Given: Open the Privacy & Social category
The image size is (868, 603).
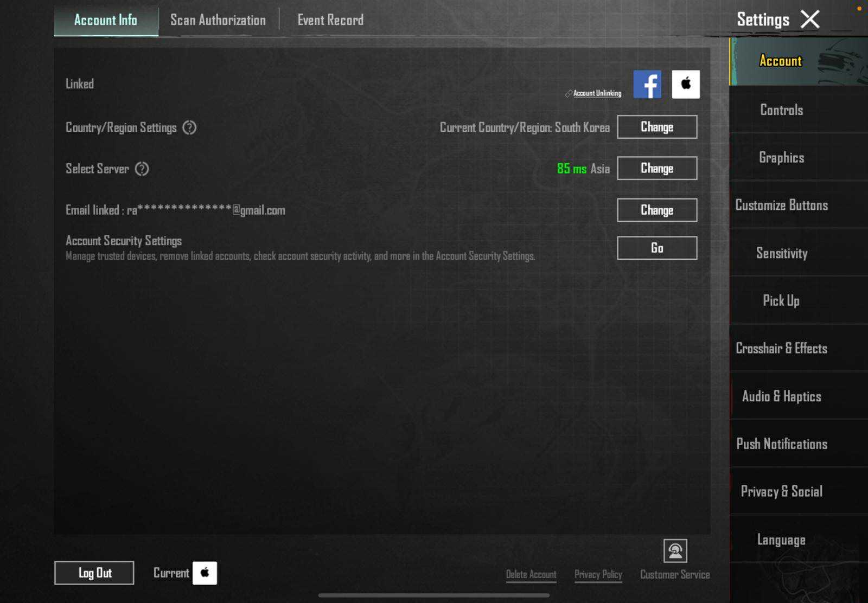Looking at the screenshot, I should pos(799,492).
